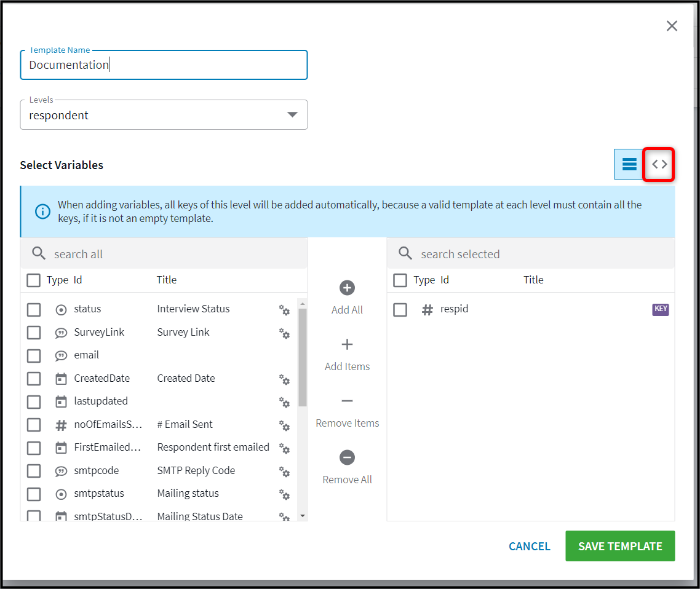
Task: Click the Respondent first emailed text
Action: (x=213, y=447)
